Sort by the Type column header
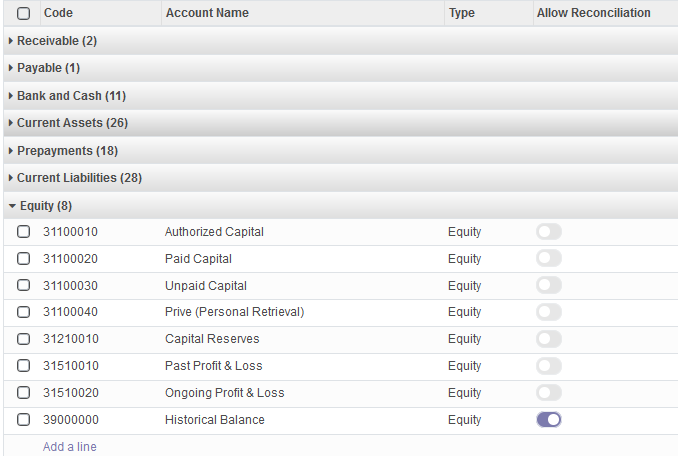Image resolution: width=678 pixels, height=456 pixels. 461,13
